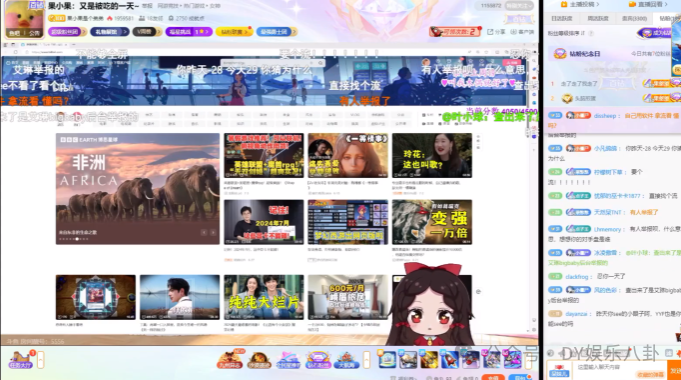Expand the blue knight group badge
The image size is (681, 380).
click(276, 32)
